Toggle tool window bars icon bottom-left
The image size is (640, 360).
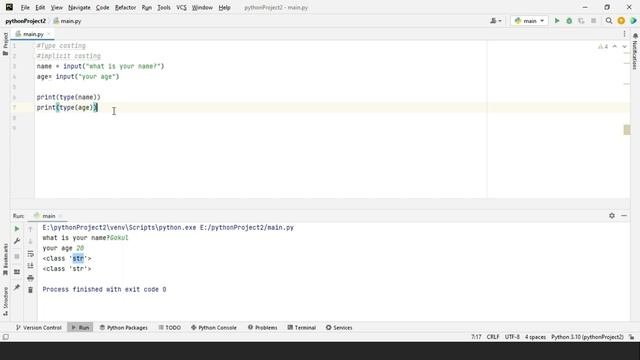coord(5,337)
